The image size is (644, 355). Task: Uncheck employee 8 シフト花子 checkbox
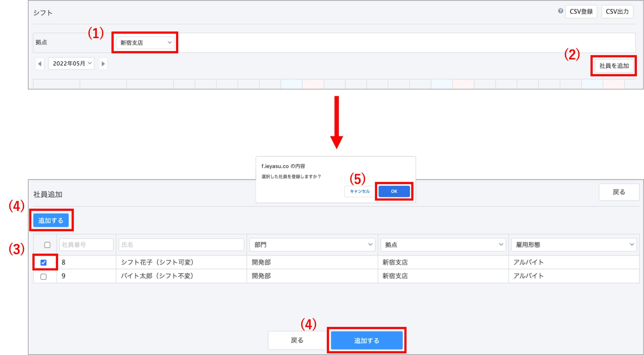point(44,262)
